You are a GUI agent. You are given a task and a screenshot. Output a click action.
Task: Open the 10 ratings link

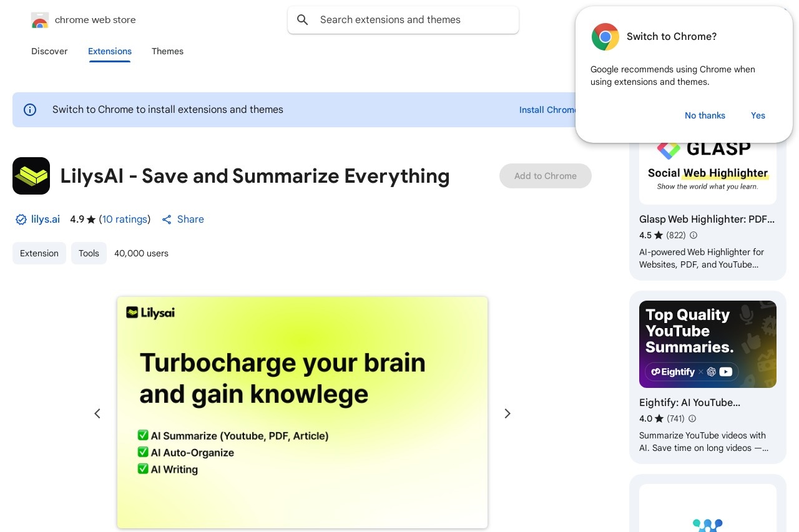point(125,220)
